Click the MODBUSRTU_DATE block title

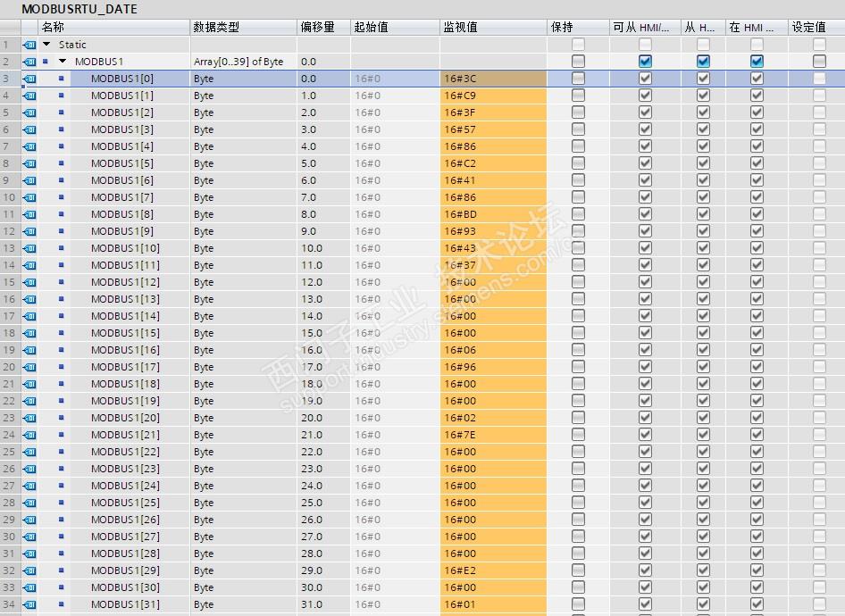[x=79, y=9]
